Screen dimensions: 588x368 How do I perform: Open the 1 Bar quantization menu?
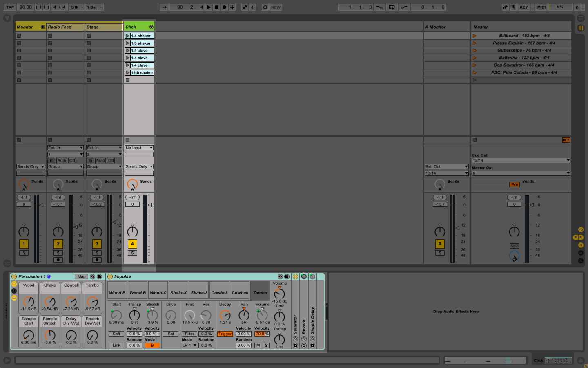[94, 7]
